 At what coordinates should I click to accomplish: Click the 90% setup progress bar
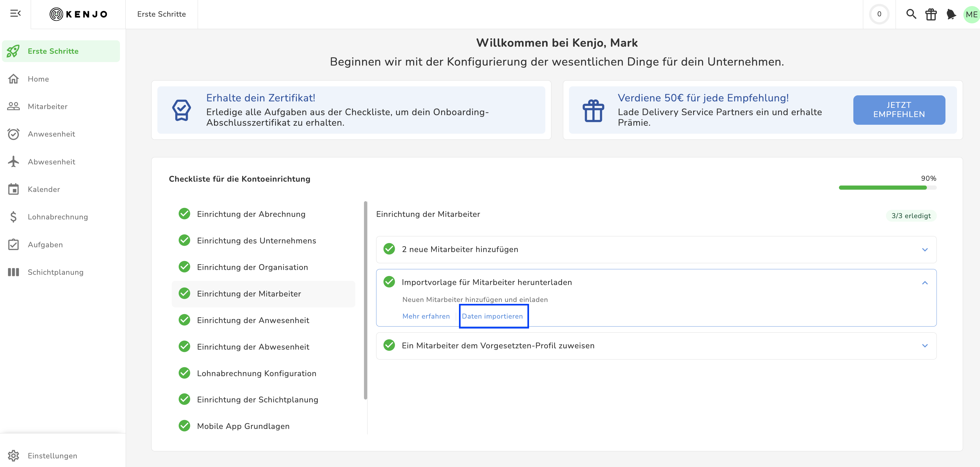point(887,187)
